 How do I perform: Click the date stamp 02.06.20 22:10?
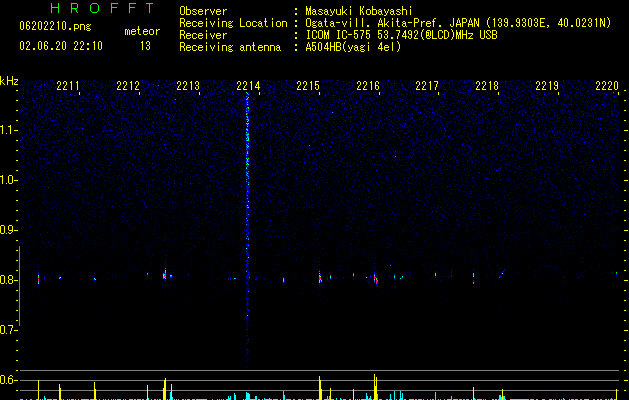click(61, 46)
